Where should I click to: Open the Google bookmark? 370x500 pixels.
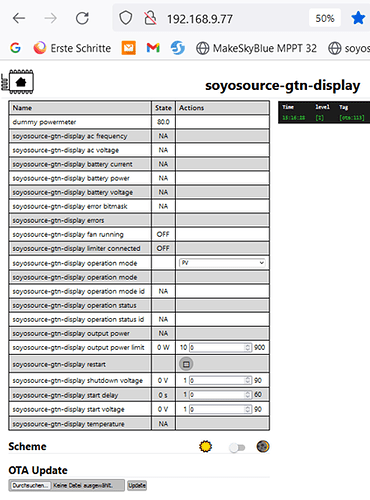(x=15, y=48)
